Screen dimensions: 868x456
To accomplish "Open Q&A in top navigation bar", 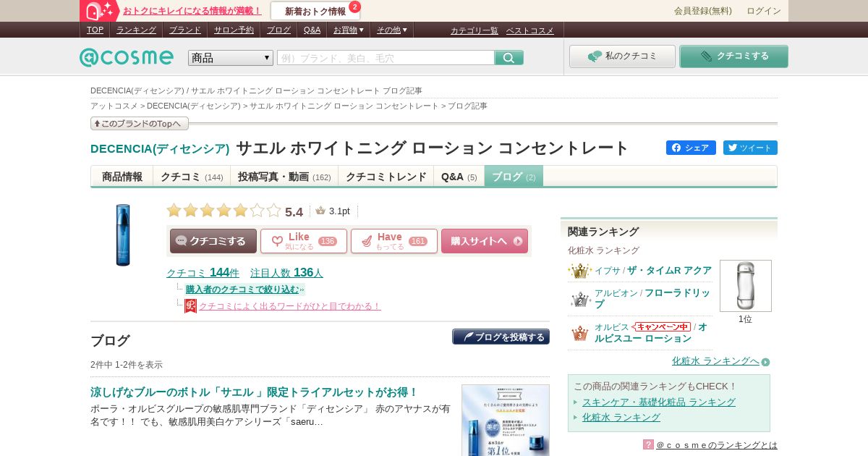I will tap(312, 30).
